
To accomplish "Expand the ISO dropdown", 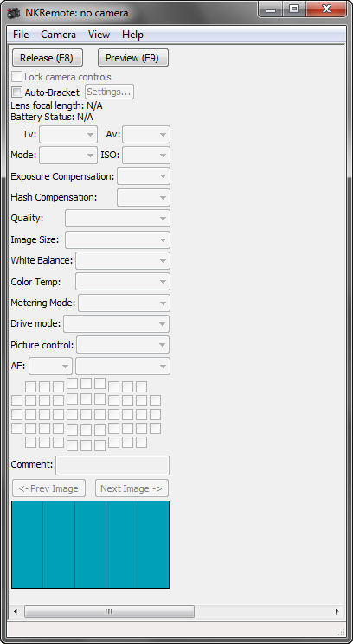I will pos(146,156).
